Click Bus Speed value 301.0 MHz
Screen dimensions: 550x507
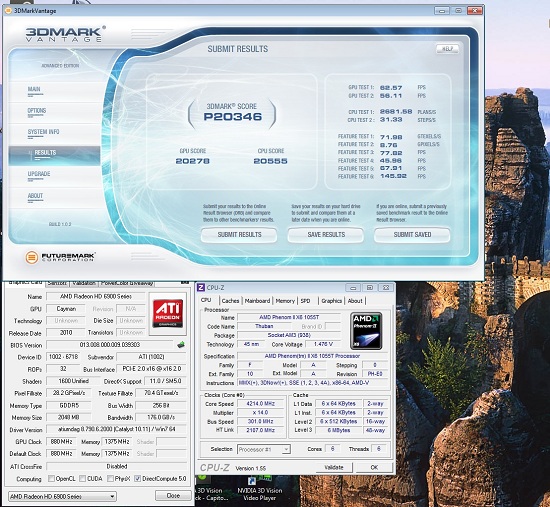tap(261, 421)
